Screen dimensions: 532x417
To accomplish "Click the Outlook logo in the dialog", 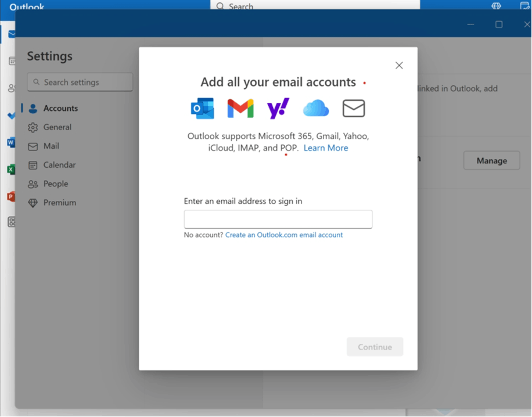I will (x=203, y=109).
